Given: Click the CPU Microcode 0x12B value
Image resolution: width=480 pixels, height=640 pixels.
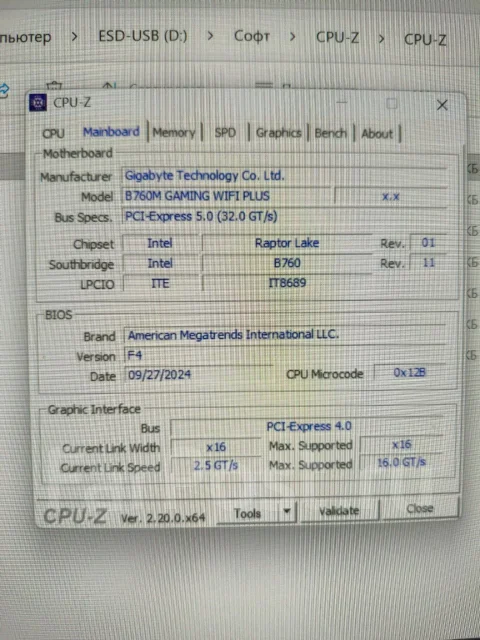Looking at the screenshot, I should point(409,372).
